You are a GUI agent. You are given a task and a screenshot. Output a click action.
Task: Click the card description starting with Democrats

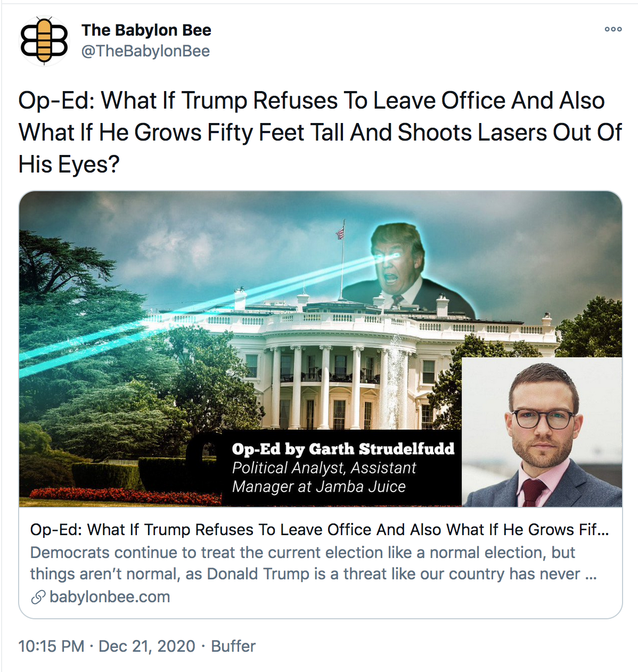coord(313,563)
